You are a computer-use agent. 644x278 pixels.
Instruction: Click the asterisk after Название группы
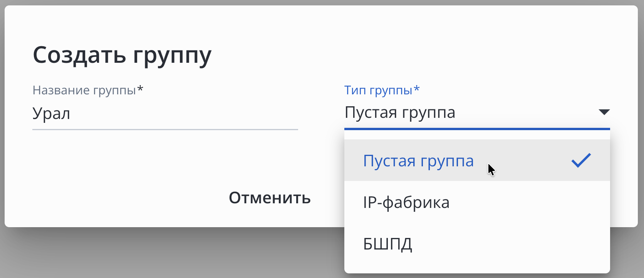pyautogui.click(x=140, y=89)
